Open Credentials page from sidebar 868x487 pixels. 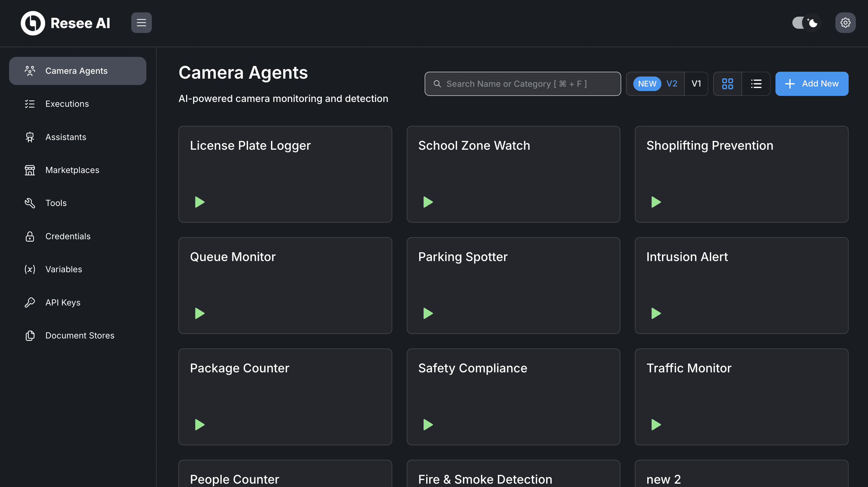[x=68, y=236]
